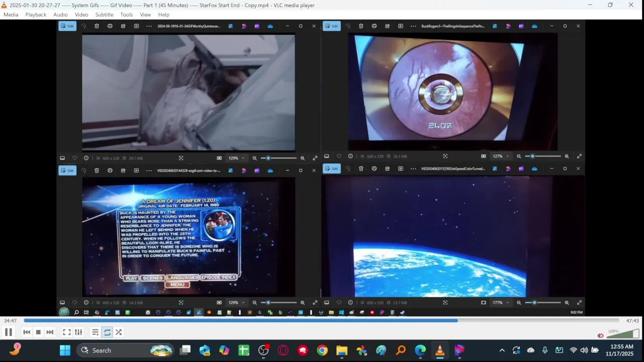
Task: Click PLAY on the Dream of Jennifer DVD menu
Action: 131,278
